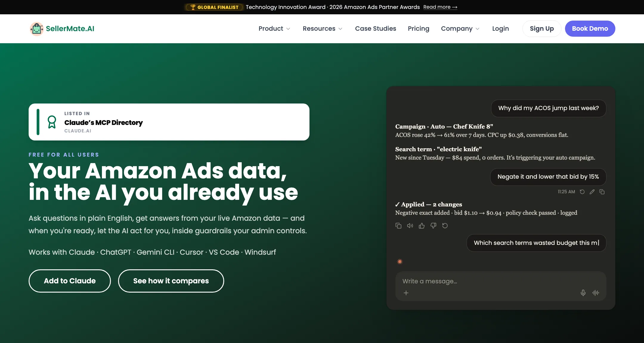Click the Sign Up button
This screenshot has height=343, width=644.
click(x=542, y=29)
